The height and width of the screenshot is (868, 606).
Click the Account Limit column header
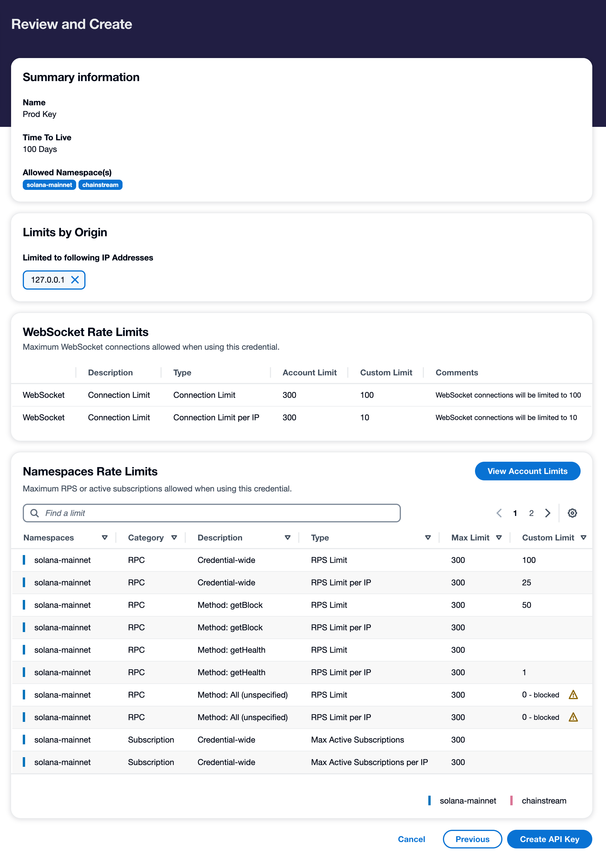coord(310,372)
